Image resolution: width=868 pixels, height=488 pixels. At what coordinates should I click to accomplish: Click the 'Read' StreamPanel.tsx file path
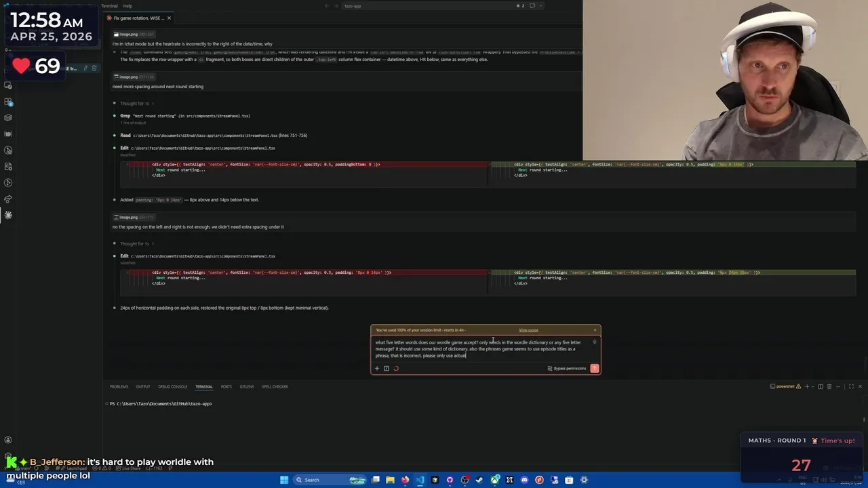tap(204, 136)
